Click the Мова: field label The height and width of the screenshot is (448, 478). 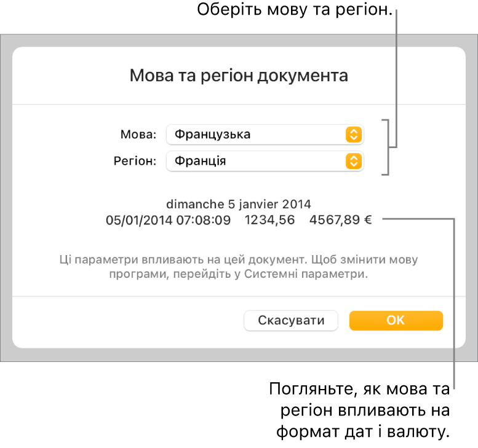pos(138,135)
